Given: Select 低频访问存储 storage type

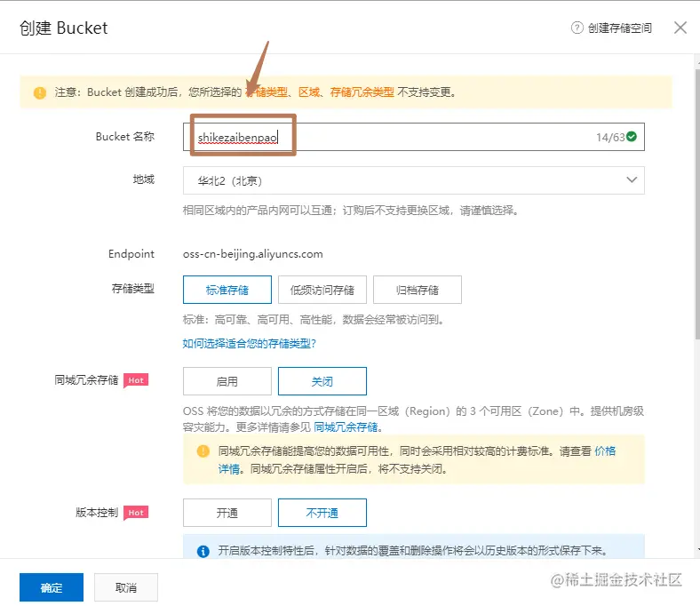Looking at the screenshot, I should pos(322,290).
